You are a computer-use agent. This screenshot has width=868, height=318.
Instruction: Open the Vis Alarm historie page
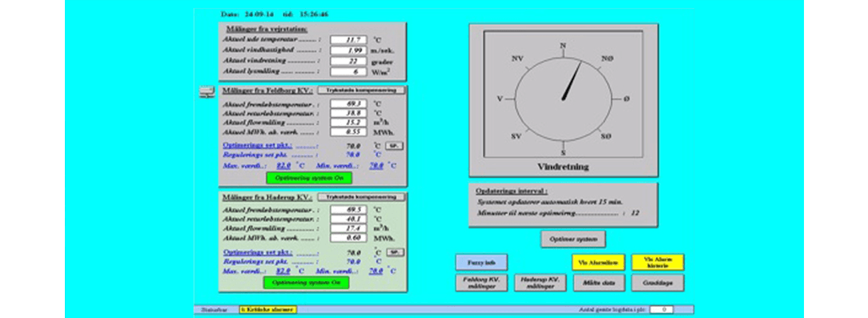[x=657, y=262]
